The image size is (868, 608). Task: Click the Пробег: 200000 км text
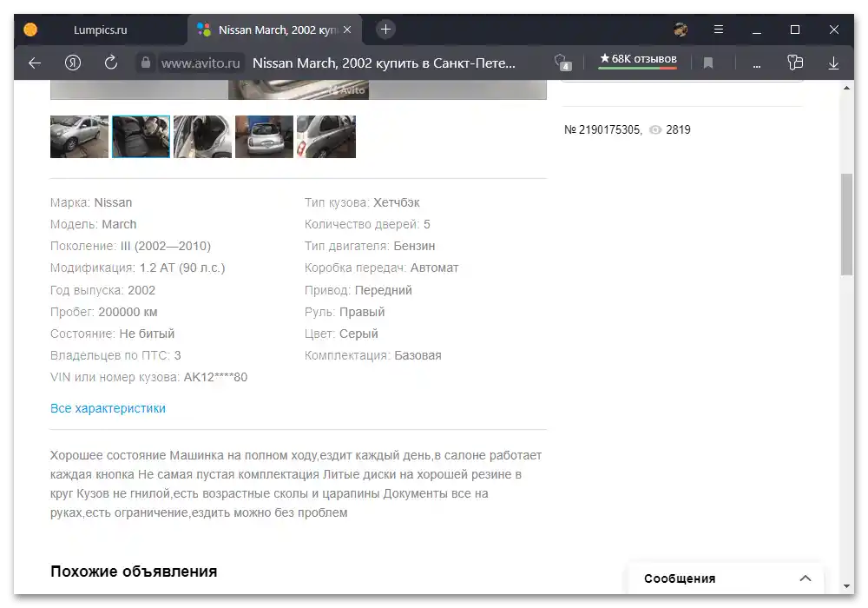tap(104, 312)
